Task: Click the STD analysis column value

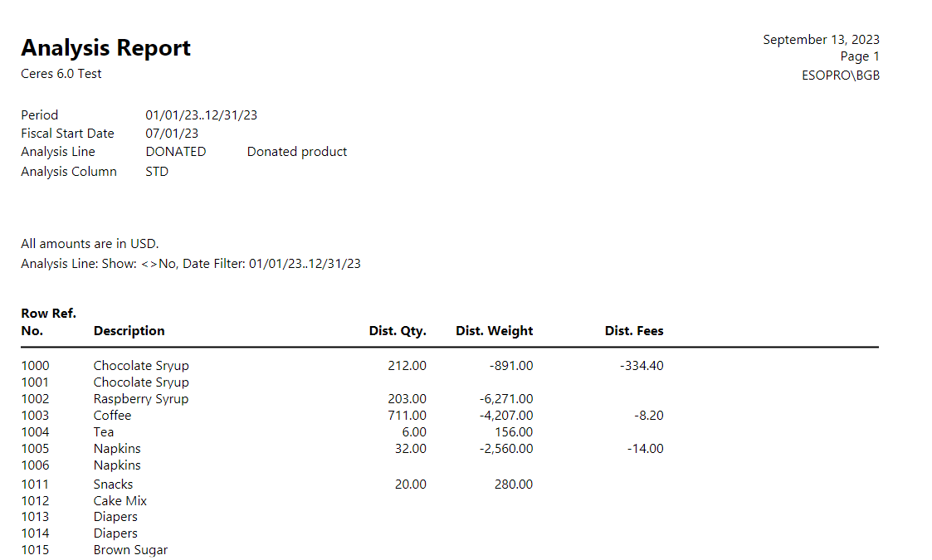Action: (157, 172)
